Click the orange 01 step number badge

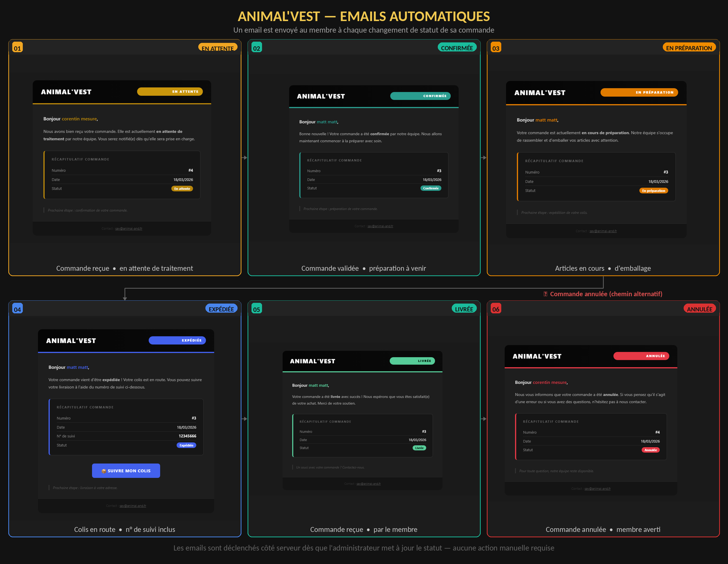tap(17, 48)
